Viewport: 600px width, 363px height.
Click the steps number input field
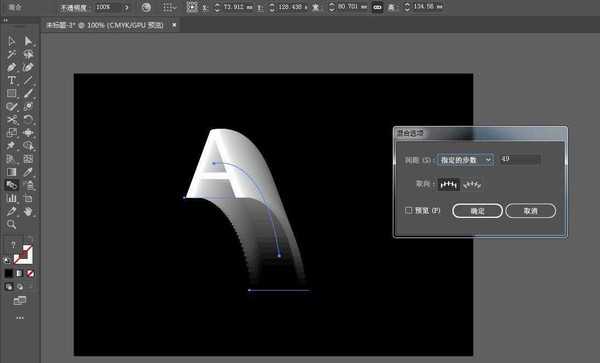[x=520, y=160]
